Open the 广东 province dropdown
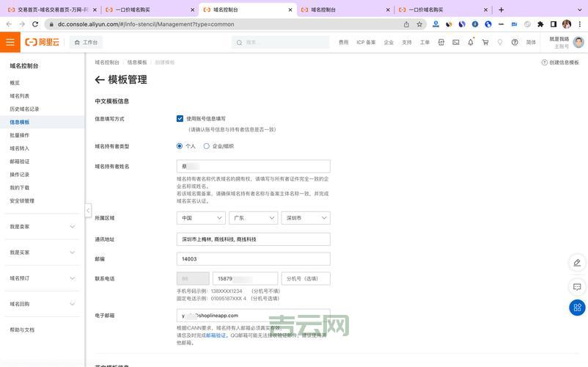The height and width of the screenshot is (367, 588). tap(253, 218)
